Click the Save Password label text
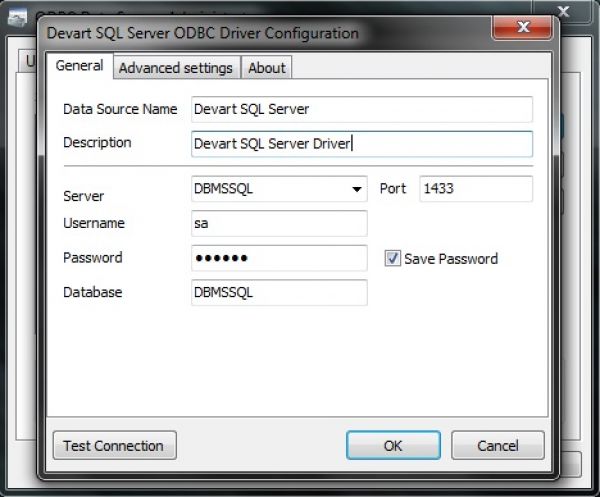 click(x=451, y=259)
